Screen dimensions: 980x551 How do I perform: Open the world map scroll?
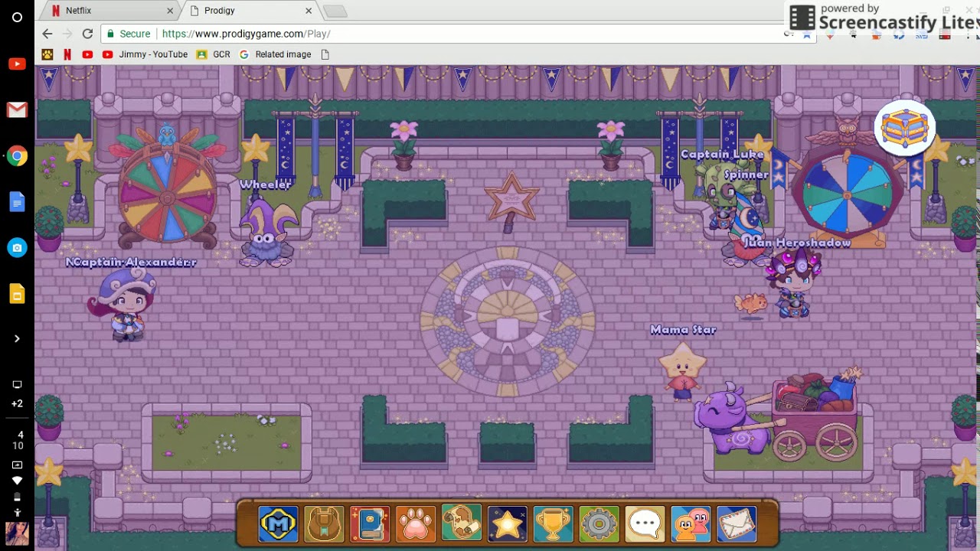(462, 524)
